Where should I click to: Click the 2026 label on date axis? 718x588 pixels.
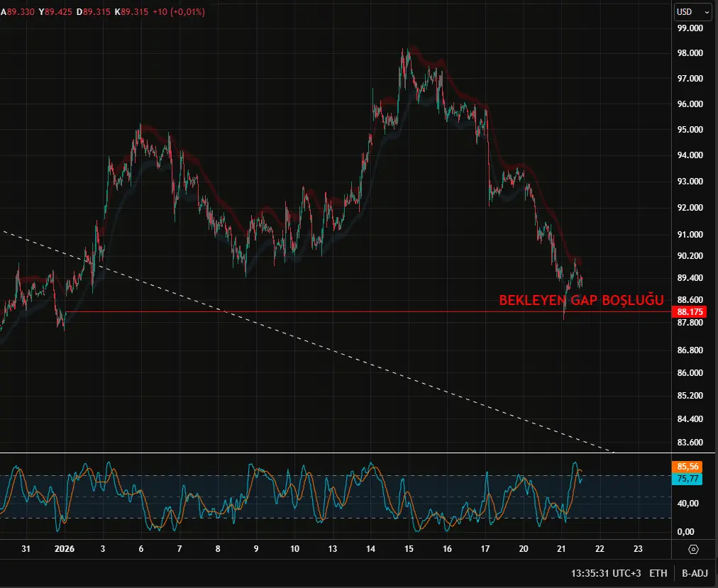65,549
